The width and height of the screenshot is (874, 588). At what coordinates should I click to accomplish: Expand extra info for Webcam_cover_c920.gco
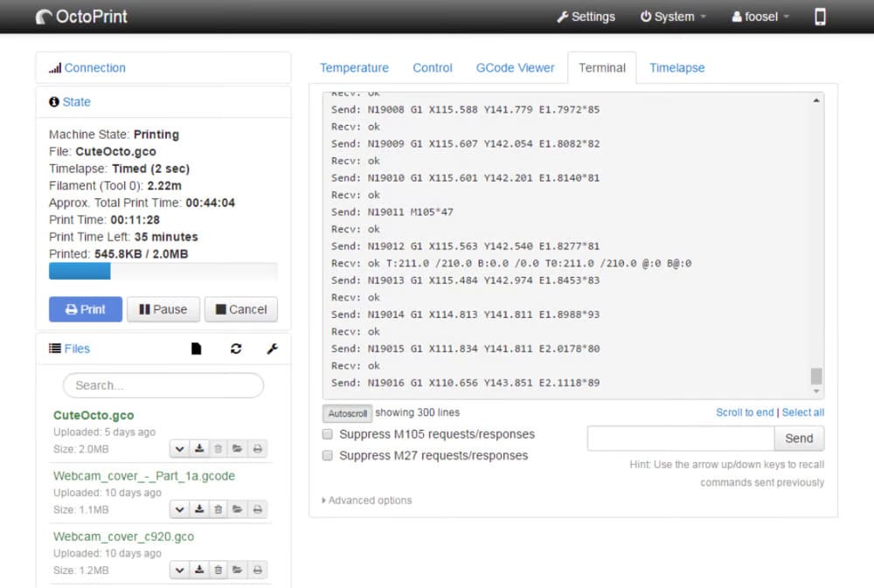(x=179, y=571)
